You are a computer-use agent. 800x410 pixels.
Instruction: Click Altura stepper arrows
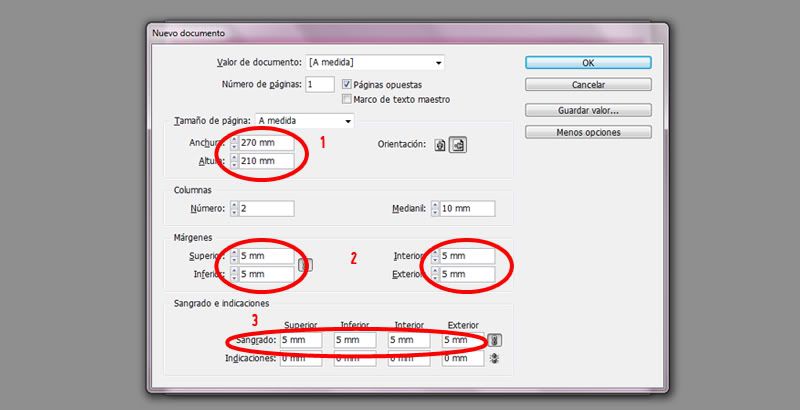click(x=234, y=161)
